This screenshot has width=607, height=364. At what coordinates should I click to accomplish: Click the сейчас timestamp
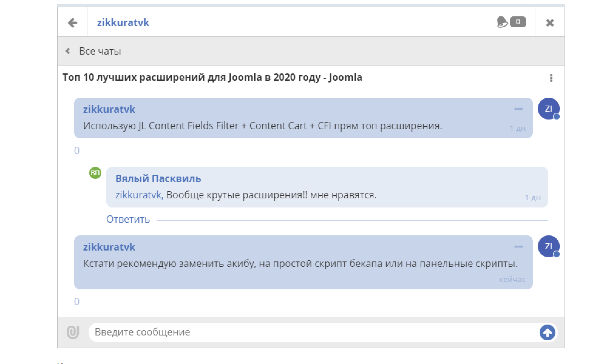coord(513,279)
